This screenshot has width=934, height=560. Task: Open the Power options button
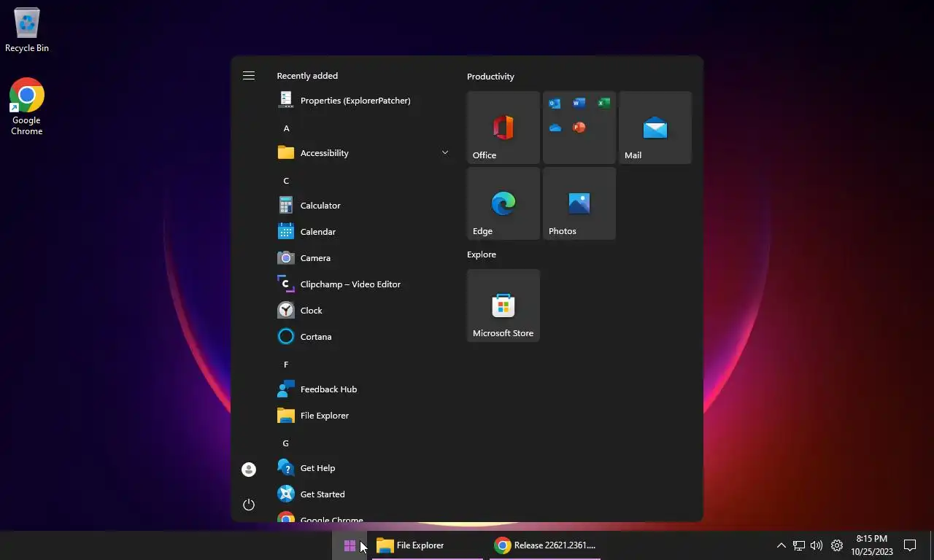pos(249,505)
